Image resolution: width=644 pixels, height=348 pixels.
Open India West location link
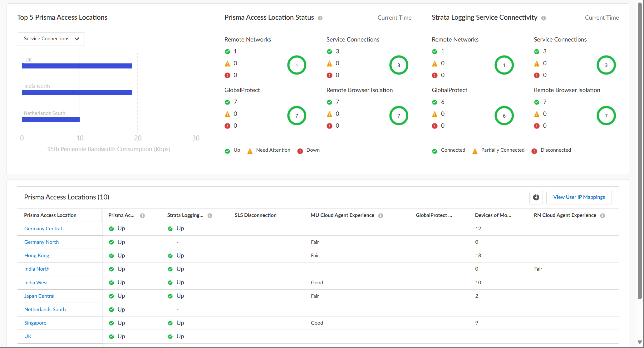[x=36, y=282]
